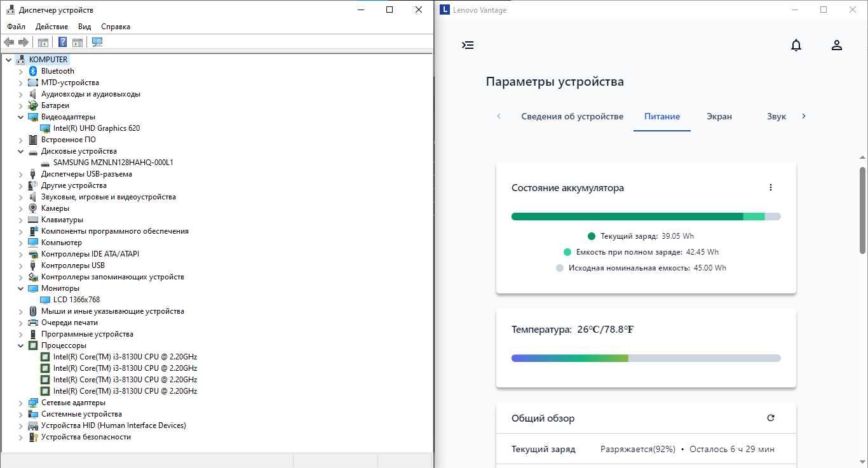Click the show/hide console tree toolbar icon

click(x=43, y=43)
